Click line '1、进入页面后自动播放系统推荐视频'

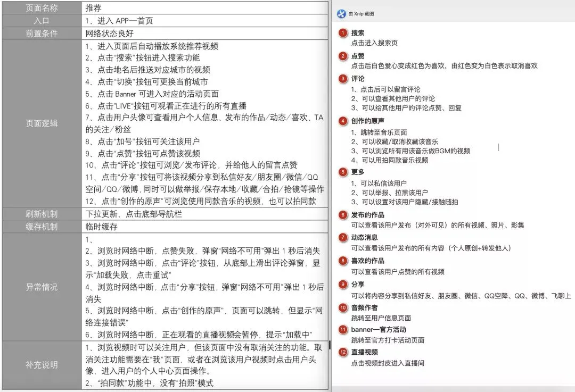[x=152, y=46]
